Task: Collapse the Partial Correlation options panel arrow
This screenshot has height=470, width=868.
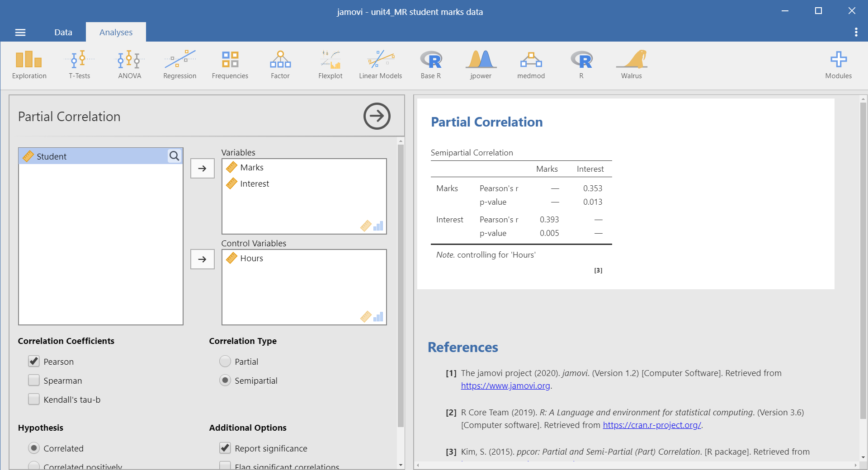Action: click(x=377, y=116)
